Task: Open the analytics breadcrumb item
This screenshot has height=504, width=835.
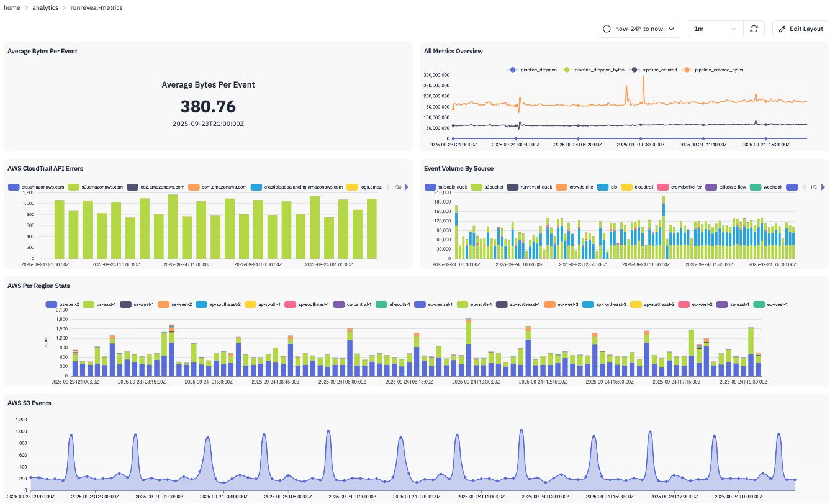Action: coord(45,7)
